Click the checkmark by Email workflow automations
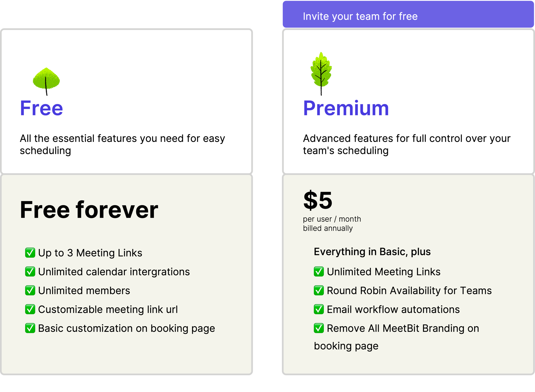Screen dimensions: 535x392 [x=319, y=309]
